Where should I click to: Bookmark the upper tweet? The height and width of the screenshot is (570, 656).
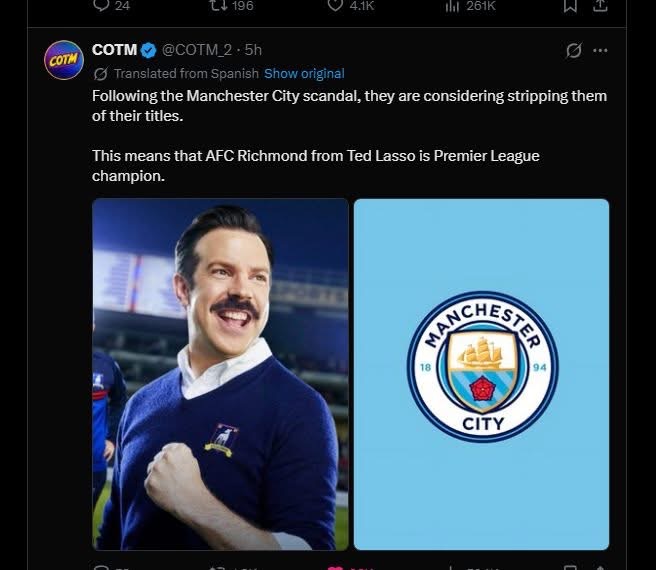tap(570, 5)
